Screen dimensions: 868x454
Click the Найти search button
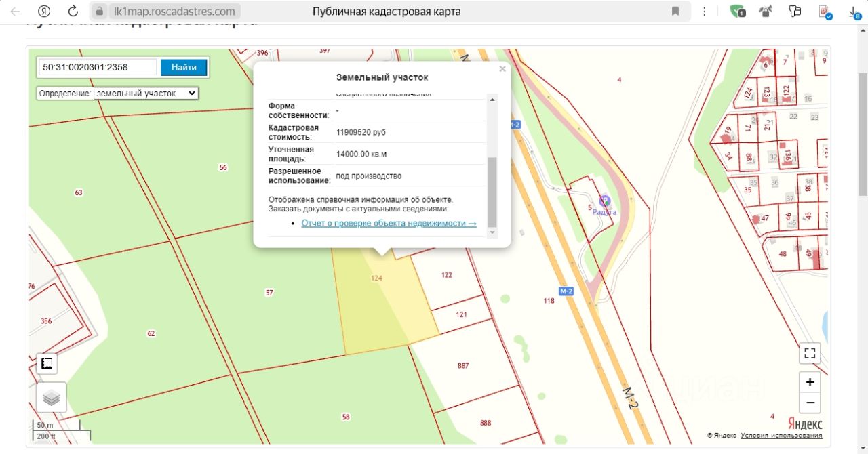[x=184, y=67]
